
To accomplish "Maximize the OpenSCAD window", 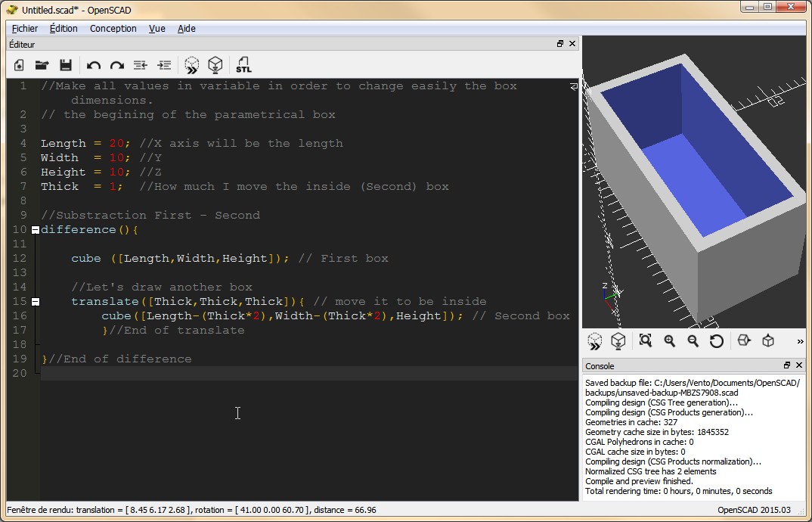I will 767,7.
